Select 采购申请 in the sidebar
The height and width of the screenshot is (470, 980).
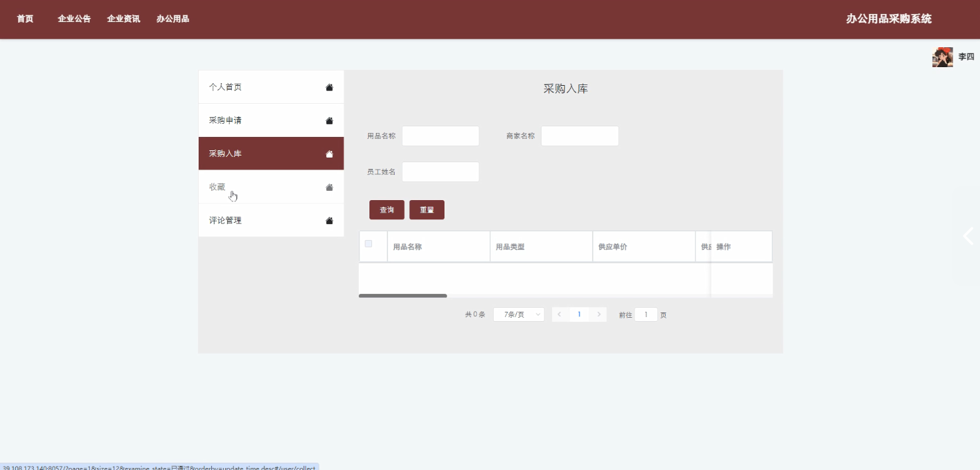(271, 120)
